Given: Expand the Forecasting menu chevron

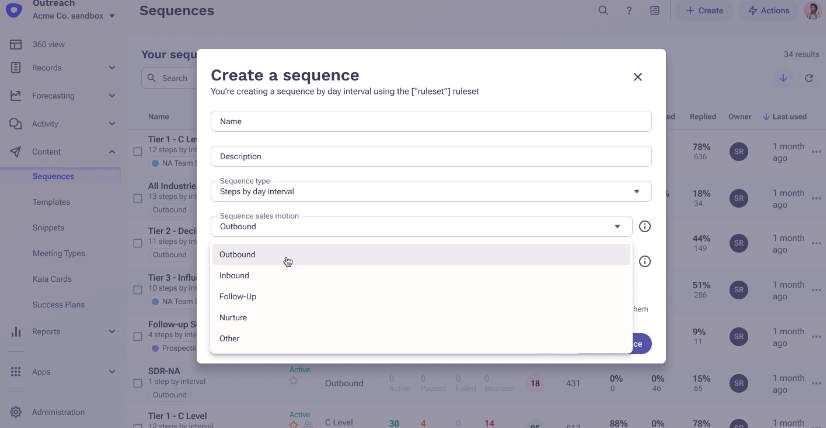Looking at the screenshot, I should 112,96.
